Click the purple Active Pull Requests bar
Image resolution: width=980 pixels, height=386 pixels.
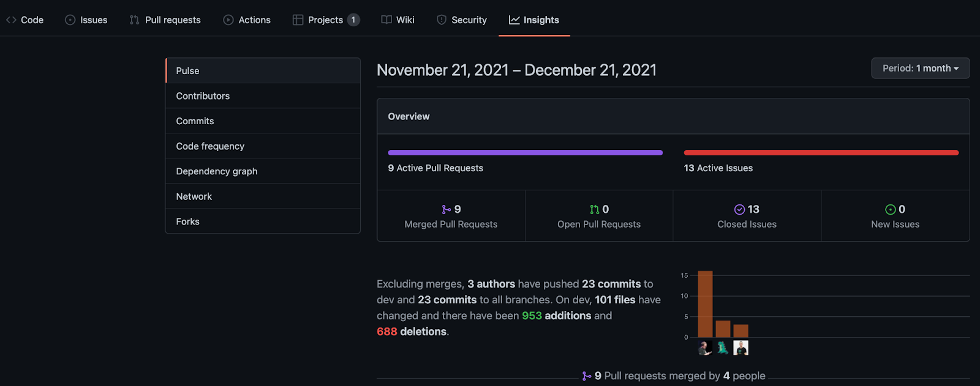[525, 153]
